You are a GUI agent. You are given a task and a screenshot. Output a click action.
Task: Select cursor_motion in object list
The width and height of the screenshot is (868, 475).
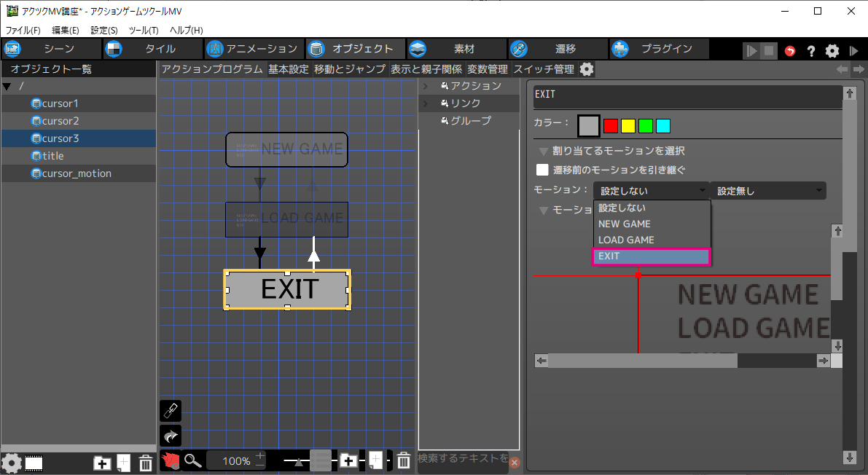pos(77,173)
